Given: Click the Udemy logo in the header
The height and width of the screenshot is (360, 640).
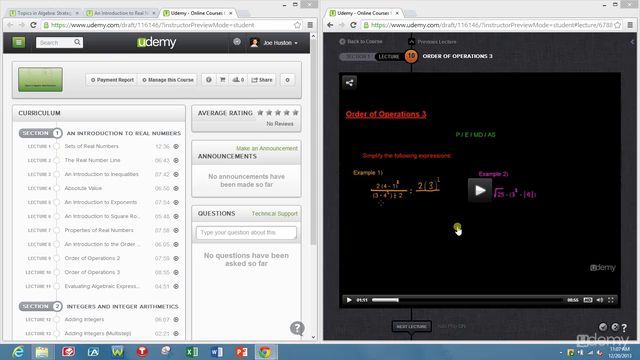Looking at the screenshot, I should [x=157, y=42].
